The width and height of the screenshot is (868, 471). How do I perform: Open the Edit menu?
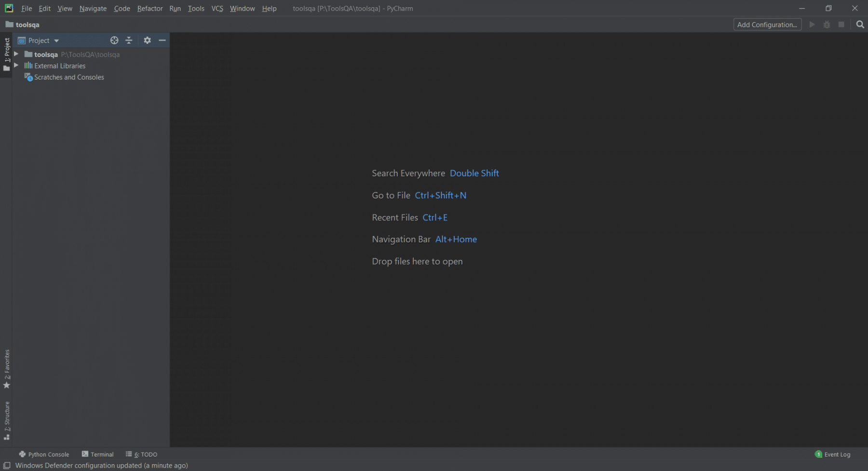pyautogui.click(x=45, y=8)
